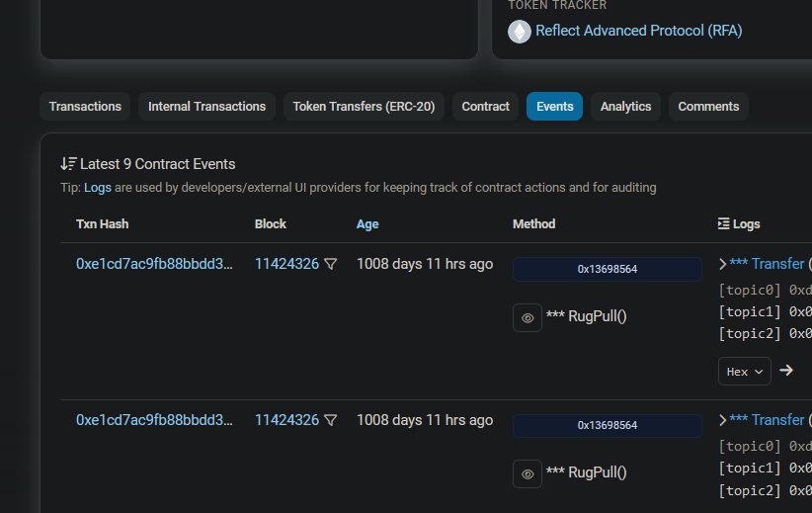Viewport: 812px width, 513px height.
Task: Click the first row [topic2] label
Action: point(750,334)
